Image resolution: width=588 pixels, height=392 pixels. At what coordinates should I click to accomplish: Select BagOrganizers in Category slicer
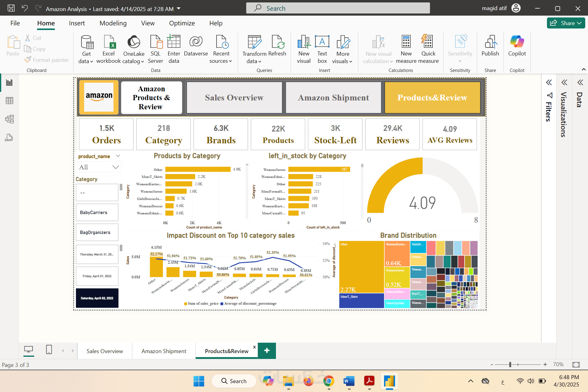coord(97,232)
